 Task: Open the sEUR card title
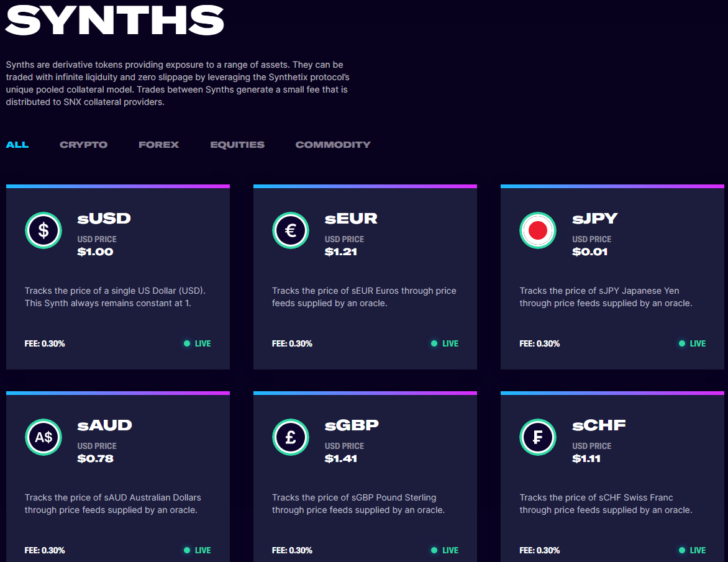[351, 219]
